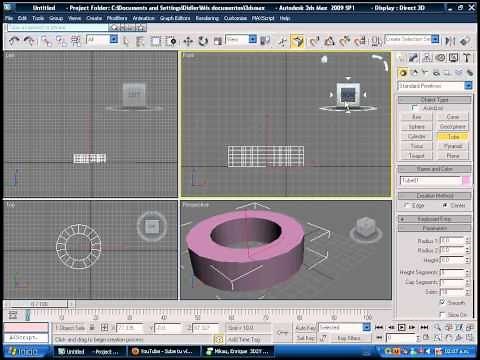This screenshot has width=480, height=360.
Task: Select the Edge creation method radio
Action: 406,205
